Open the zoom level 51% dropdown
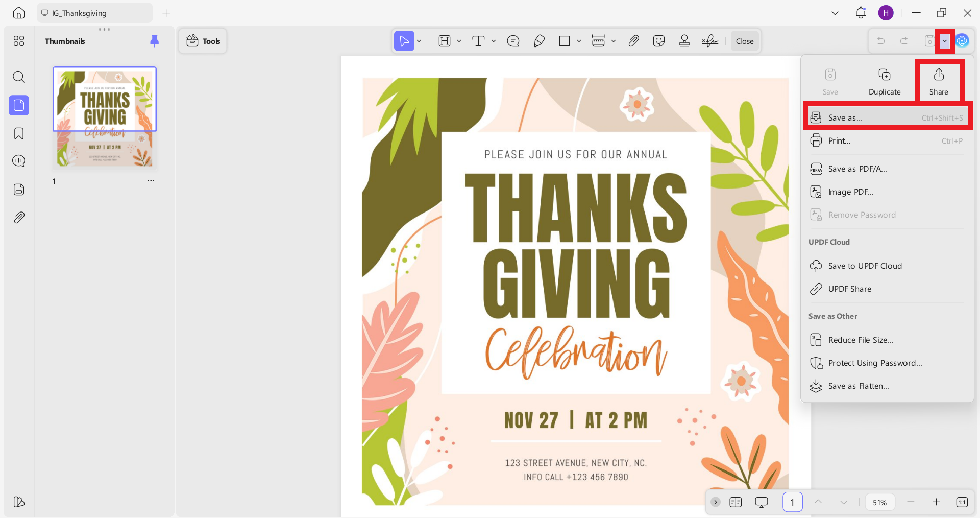The image size is (980, 518). [x=879, y=502]
